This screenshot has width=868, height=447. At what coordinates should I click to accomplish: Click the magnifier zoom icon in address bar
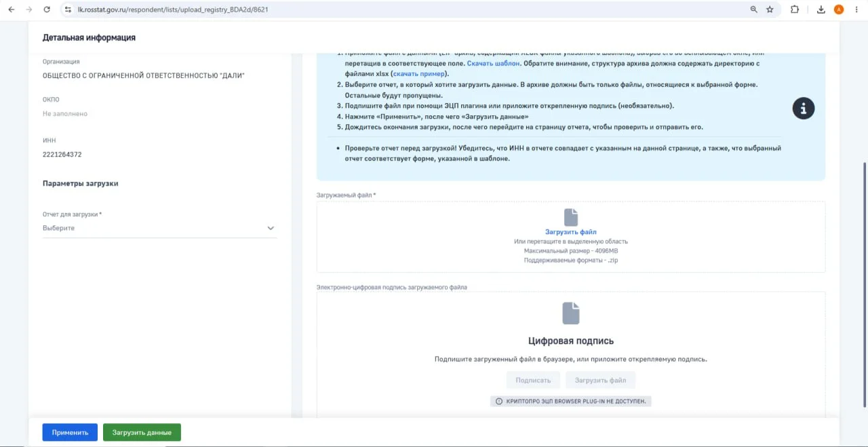pos(754,9)
